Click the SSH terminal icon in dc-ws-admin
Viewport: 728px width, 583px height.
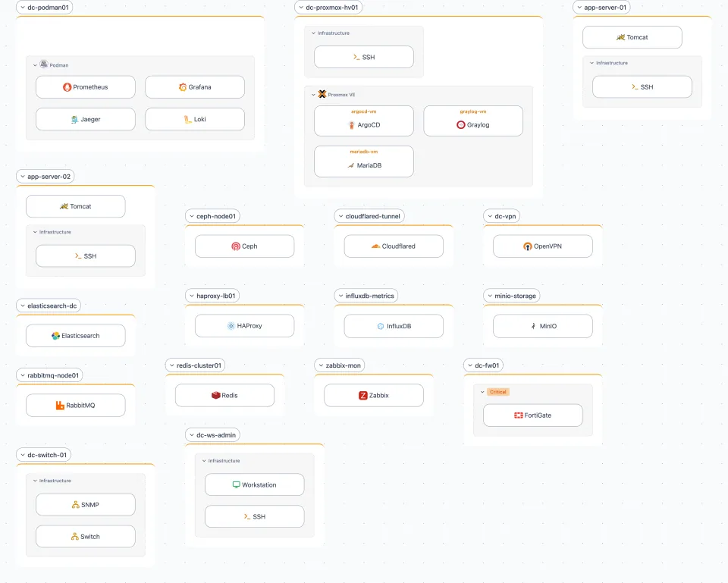247,516
